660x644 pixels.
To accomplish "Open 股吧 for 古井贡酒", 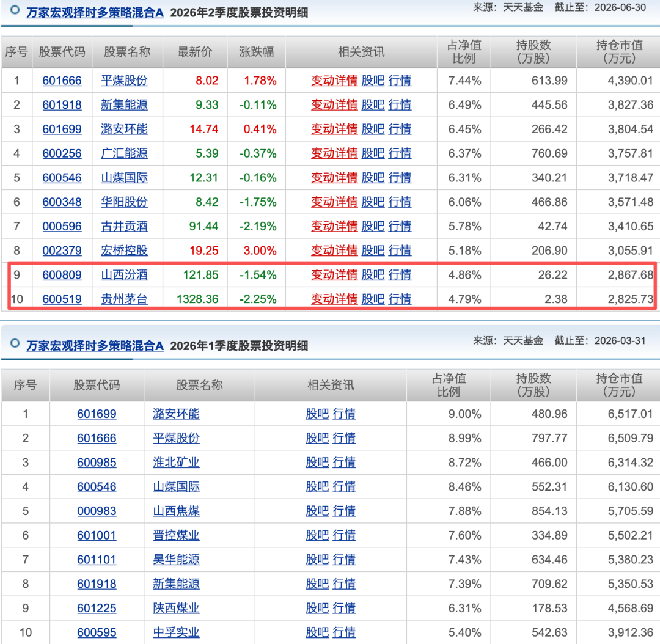I will (373, 227).
